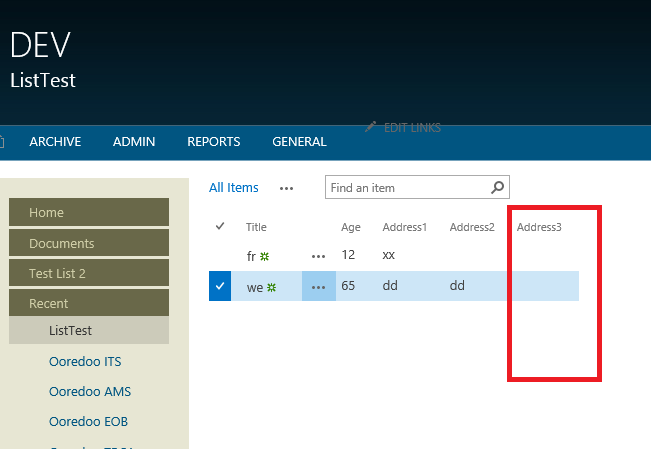Open the ellipsis menu for item we
This screenshot has width=651, height=449.
pos(318,287)
